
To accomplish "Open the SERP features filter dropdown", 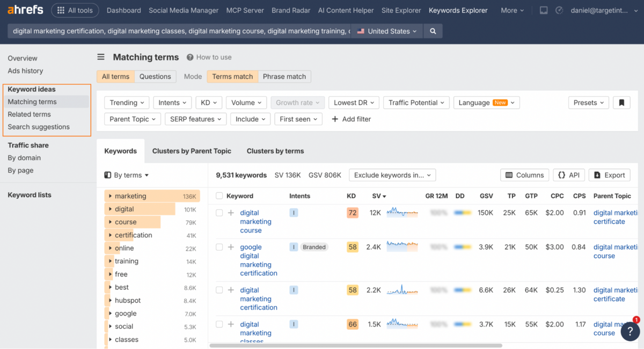I will pyautogui.click(x=196, y=119).
